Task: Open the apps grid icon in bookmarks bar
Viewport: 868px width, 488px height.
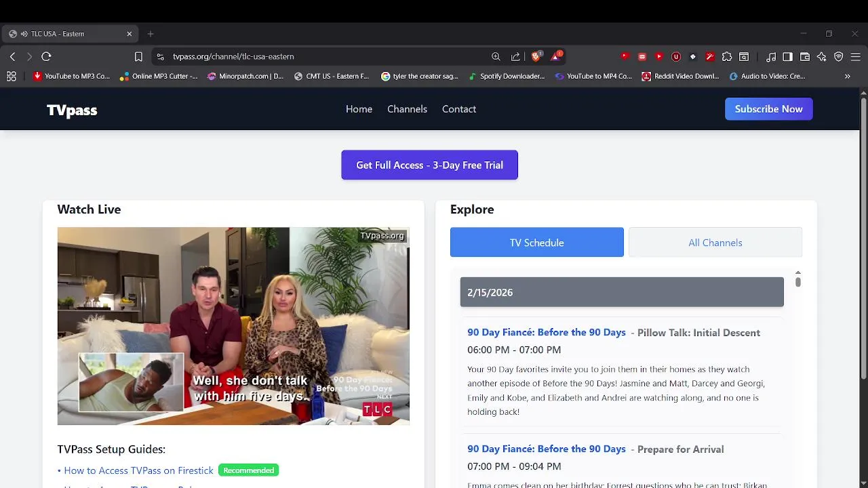Action: [x=12, y=77]
